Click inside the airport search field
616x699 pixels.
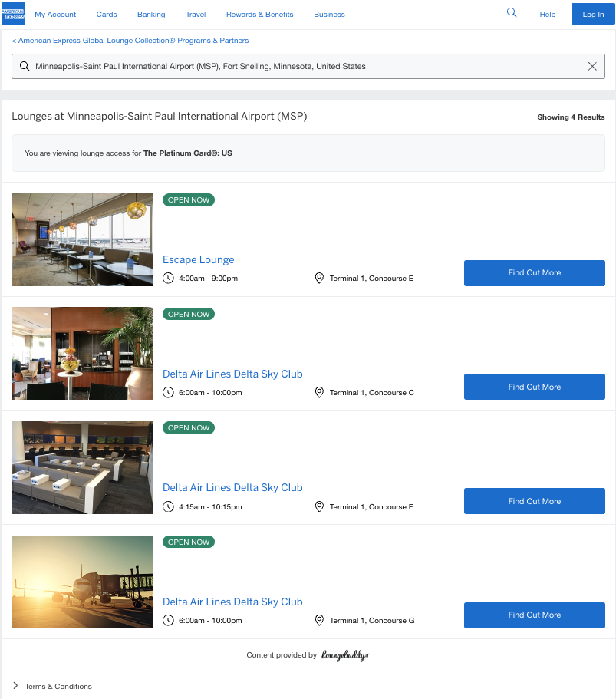pyautogui.click(x=307, y=66)
